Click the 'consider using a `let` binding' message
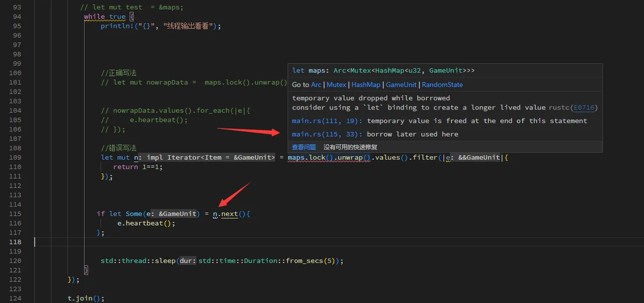 point(419,107)
